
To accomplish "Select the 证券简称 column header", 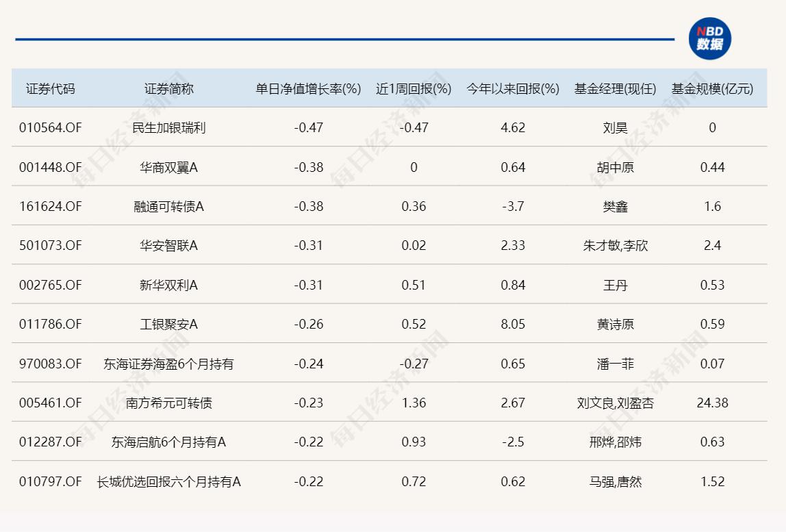I will click(169, 89).
